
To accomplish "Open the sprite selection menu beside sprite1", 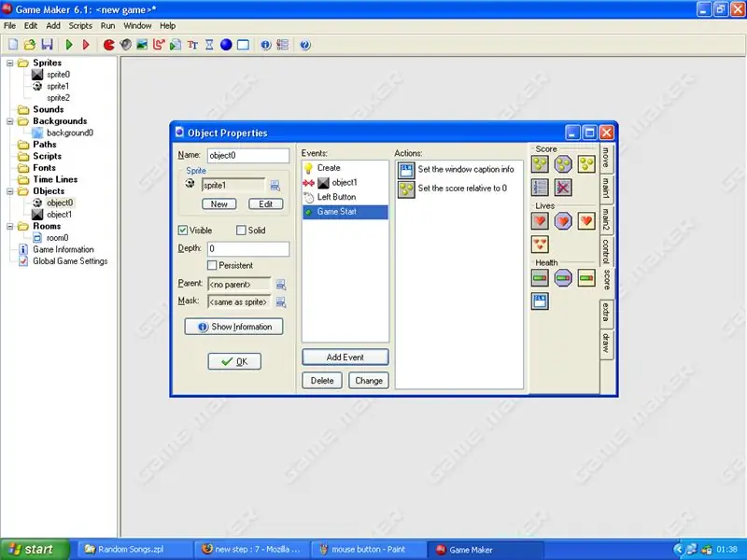I will (275, 185).
